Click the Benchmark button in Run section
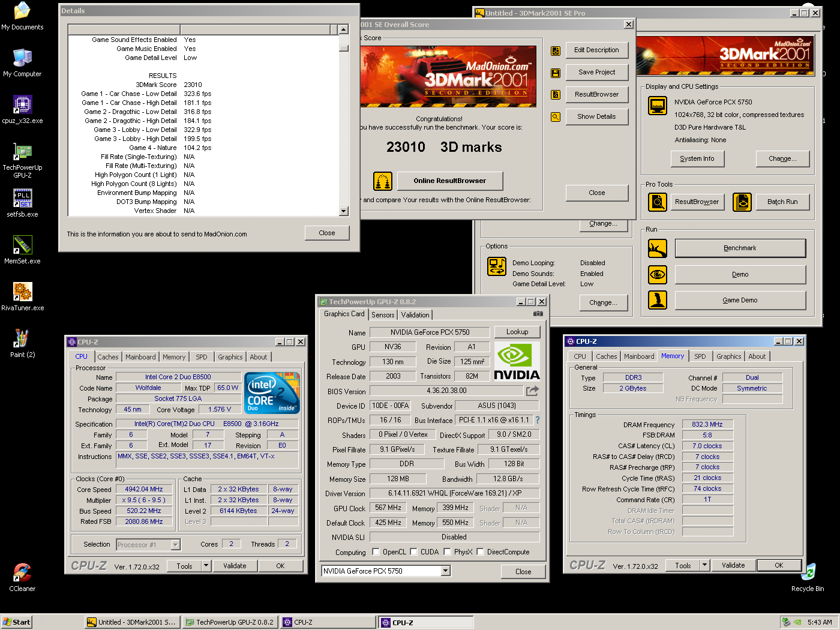Image resolution: width=840 pixels, height=630 pixels. 740,248
